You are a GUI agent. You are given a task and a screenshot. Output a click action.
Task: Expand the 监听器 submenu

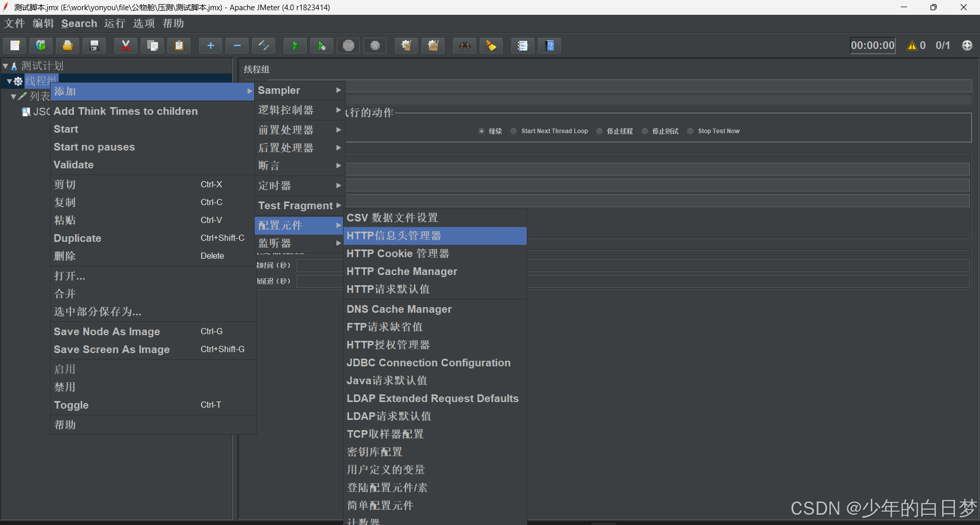tap(300, 243)
